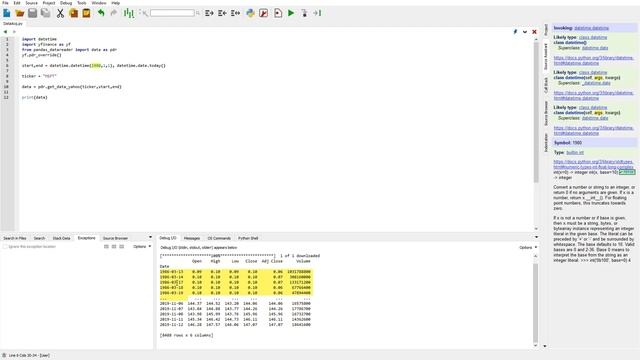Screen dimensions: 640x360
Task: Open the Debug menu
Action: pyautogui.click(x=66, y=3)
